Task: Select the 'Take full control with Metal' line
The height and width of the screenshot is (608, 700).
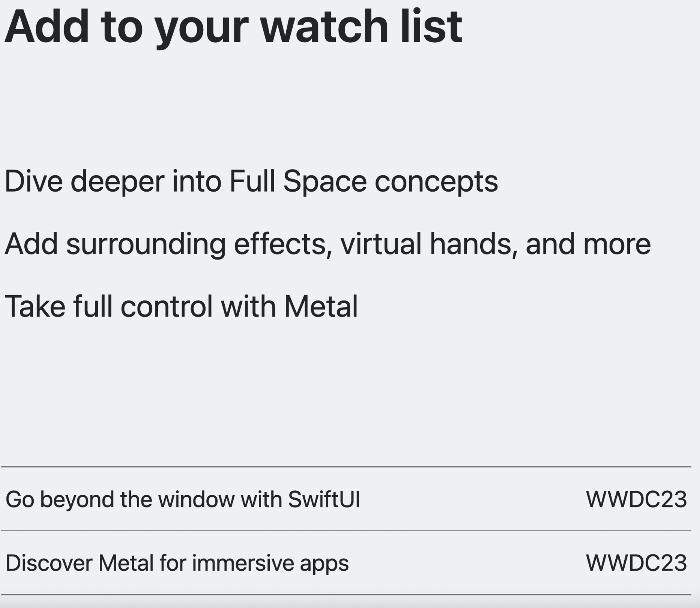Action: point(181,306)
